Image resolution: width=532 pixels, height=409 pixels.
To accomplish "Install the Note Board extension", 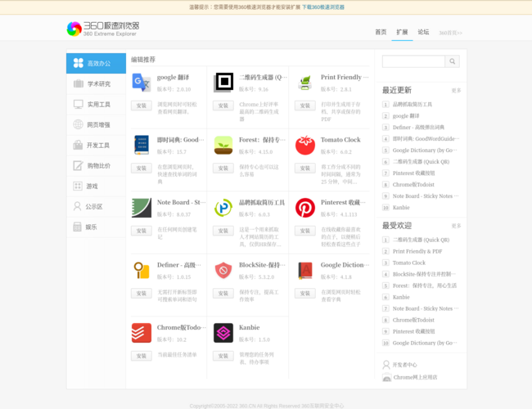I will point(141,231).
